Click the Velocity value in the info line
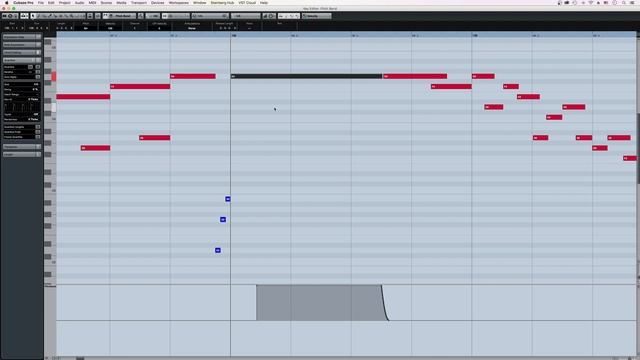The height and width of the screenshot is (360, 640). (x=110, y=28)
